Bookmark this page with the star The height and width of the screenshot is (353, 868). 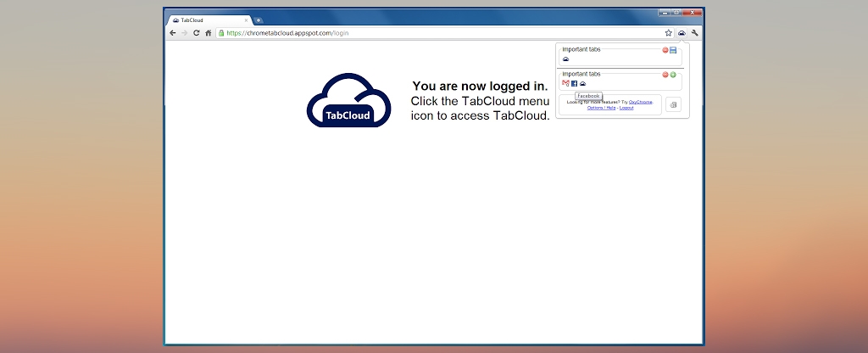[x=668, y=33]
